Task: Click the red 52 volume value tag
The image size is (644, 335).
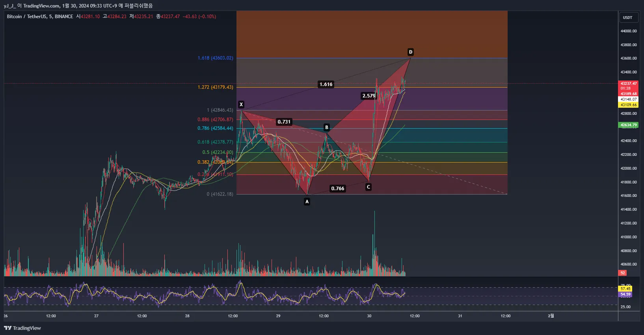Action: 623,273
